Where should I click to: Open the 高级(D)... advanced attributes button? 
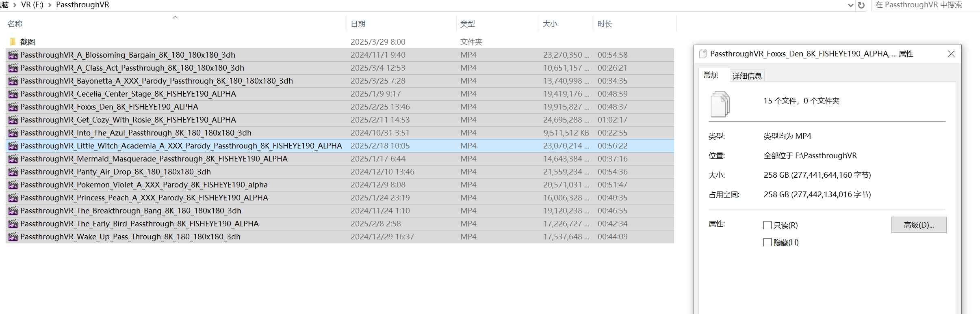(919, 225)
